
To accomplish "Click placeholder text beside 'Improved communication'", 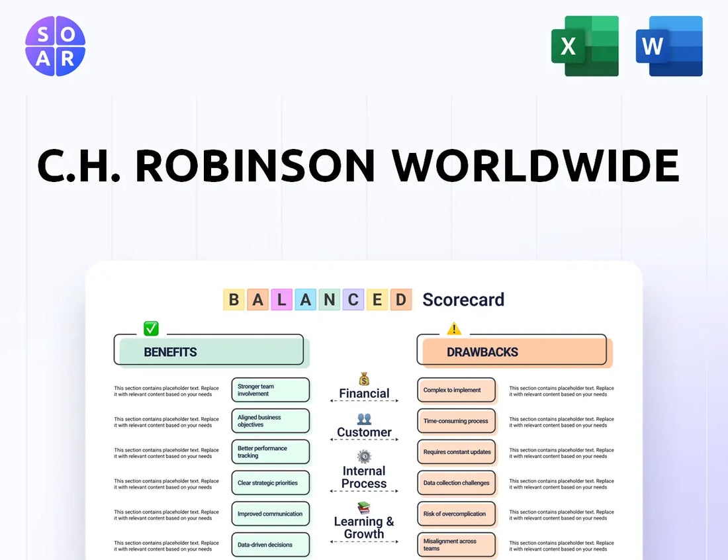I will [x=166, y=515].
